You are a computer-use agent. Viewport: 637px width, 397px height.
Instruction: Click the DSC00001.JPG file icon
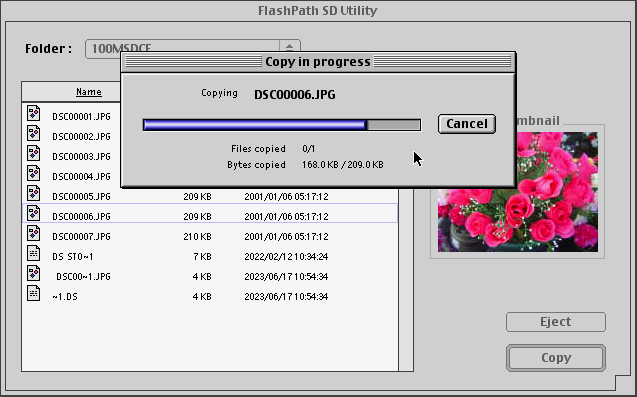click(34, 113)
